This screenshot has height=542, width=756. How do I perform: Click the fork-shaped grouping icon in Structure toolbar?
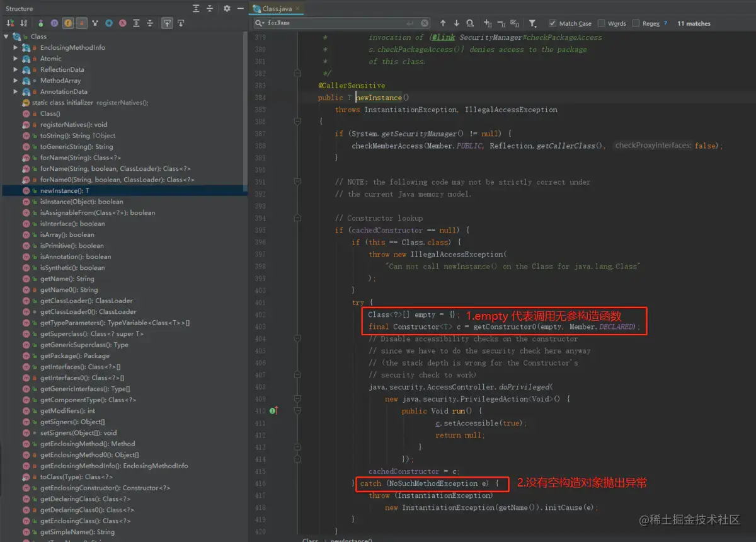(96, 23)
